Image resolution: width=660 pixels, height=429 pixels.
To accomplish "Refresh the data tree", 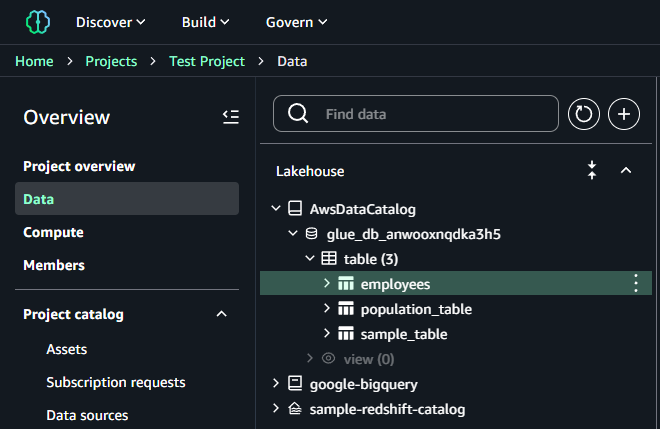I will pyautogui.click(x=583, y=114).
